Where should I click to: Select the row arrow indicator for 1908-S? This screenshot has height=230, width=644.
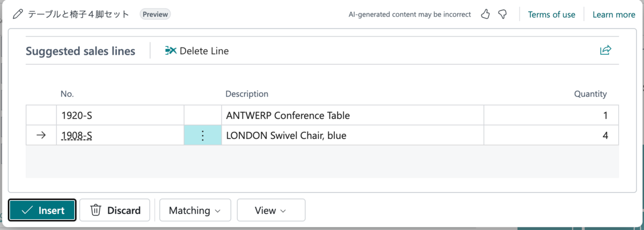click(x=41, y=136)
